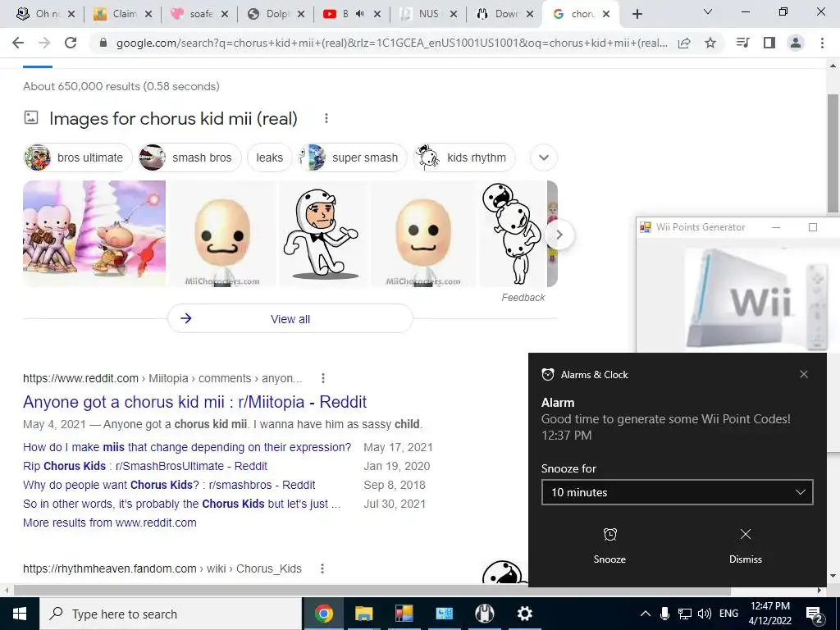The image size is (840, 630).
Task: Open the Chorus Kids Pikmin artwork thumbnail
Action: tap(94, 234)
